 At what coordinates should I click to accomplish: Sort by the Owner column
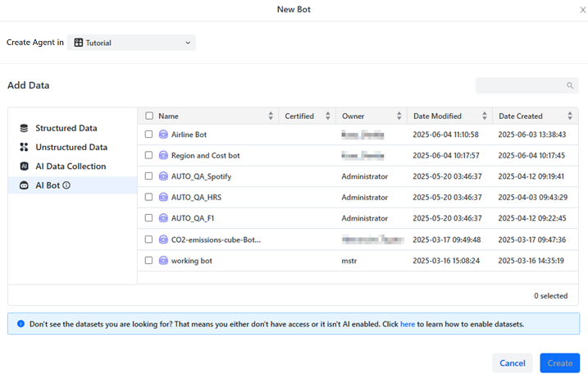(399, 116)
